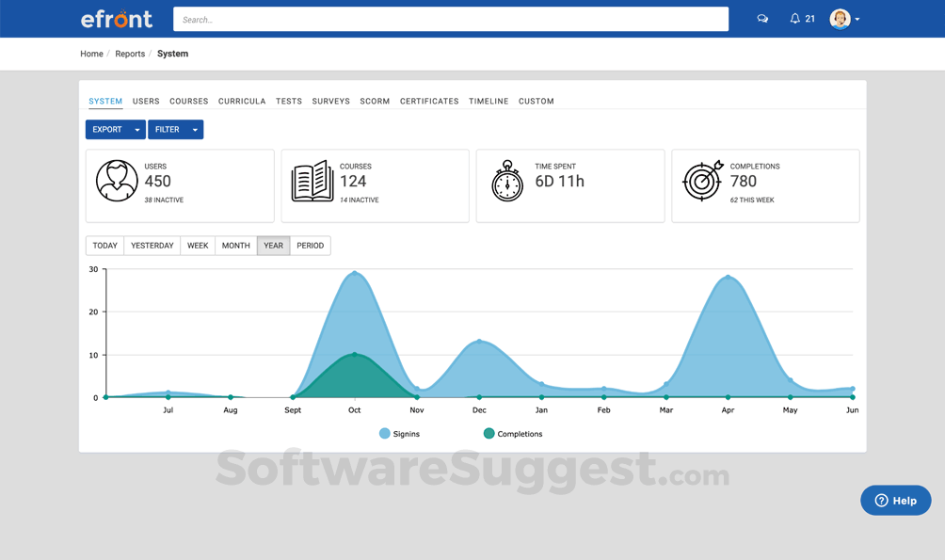This screenshot has height=560, width=945.
Task: Click the eFront logo
Action: pyautogui.click(x=117, y=18)
